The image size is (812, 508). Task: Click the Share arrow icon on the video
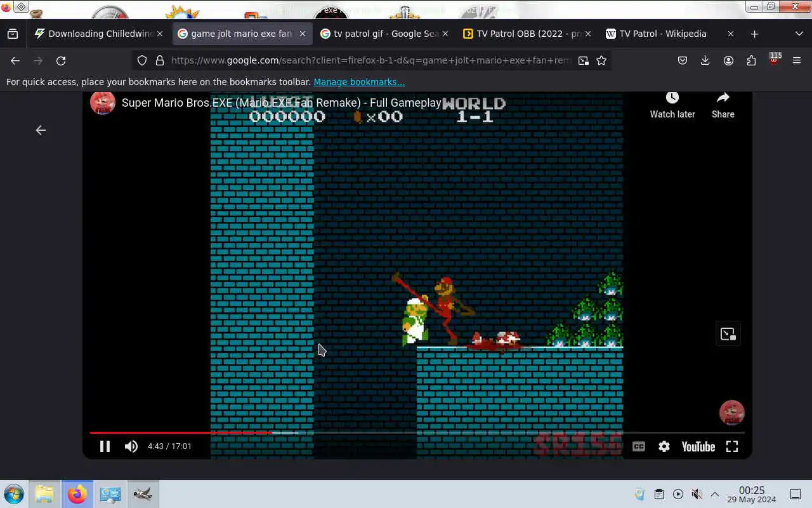tap(723, 98)
